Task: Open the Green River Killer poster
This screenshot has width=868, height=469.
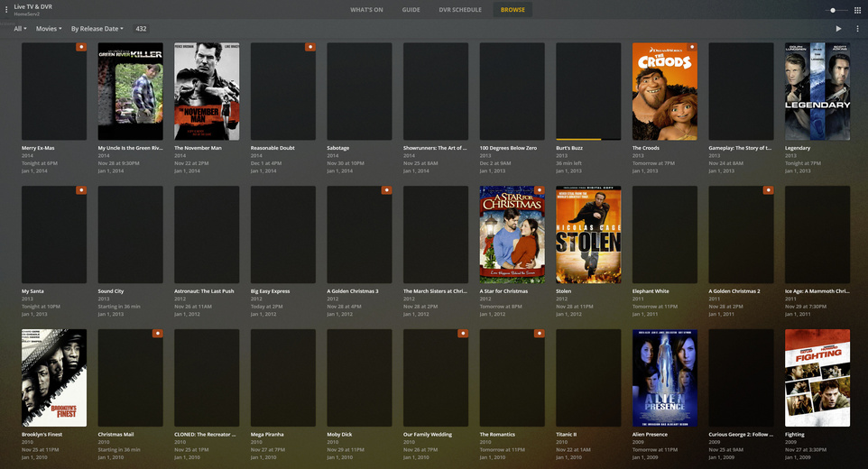Action: (x=131, y=91)
